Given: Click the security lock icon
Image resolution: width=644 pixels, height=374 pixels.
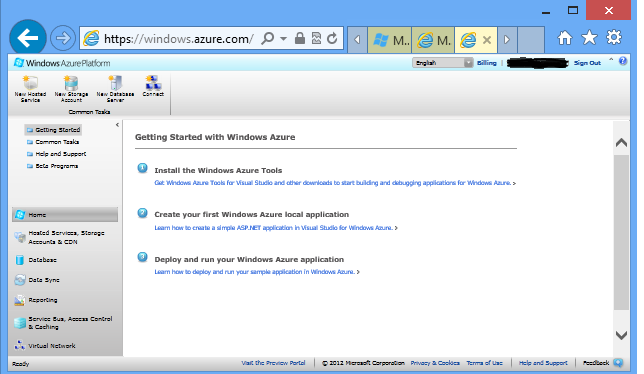Looking at the screenshot, I should 300,38.
